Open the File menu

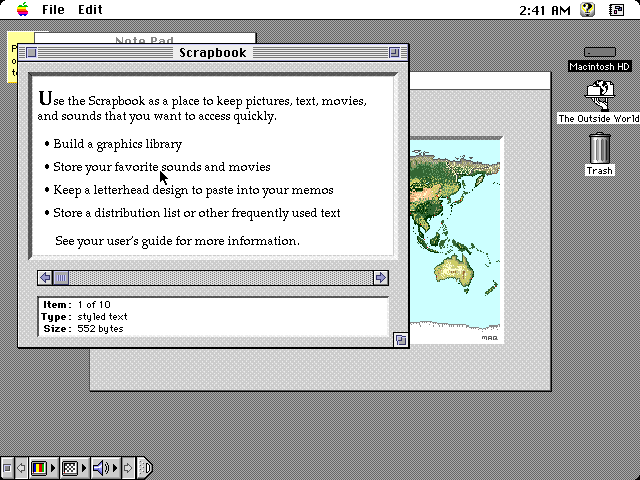click(53, 9)
